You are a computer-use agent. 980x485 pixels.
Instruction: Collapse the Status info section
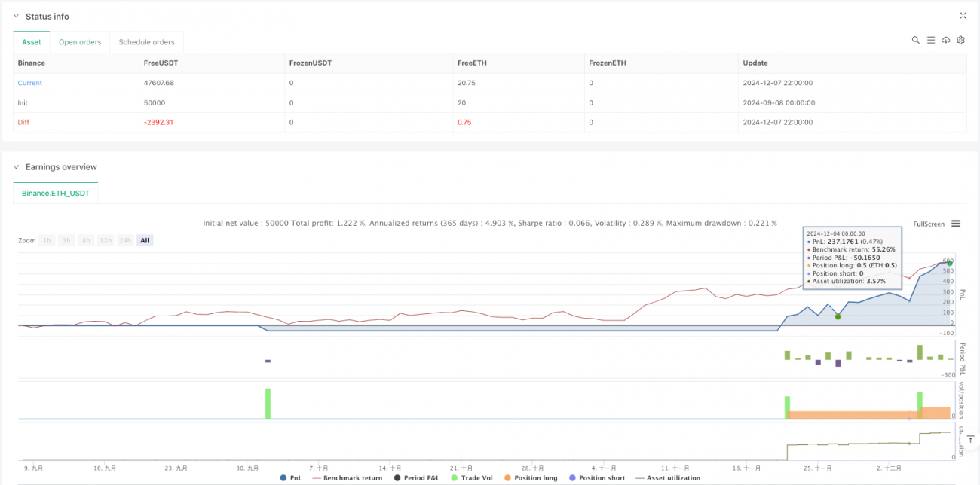click(17, 17)
